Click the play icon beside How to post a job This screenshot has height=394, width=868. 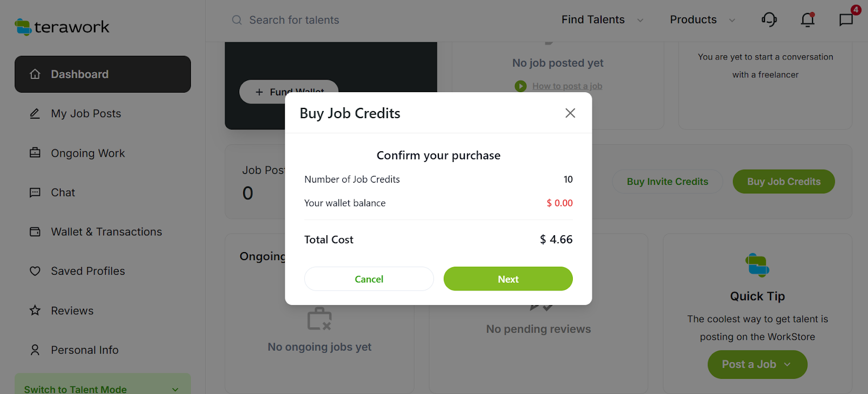[x=520, y=86]
